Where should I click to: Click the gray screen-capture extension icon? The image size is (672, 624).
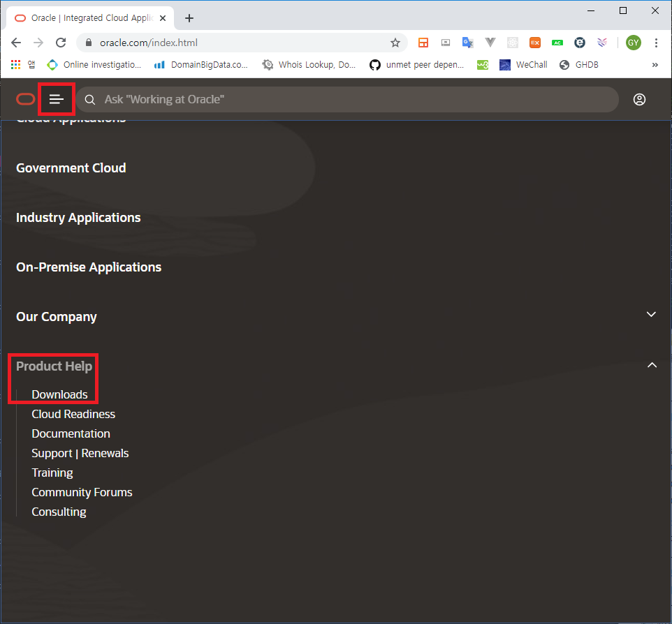coord(446,43)
